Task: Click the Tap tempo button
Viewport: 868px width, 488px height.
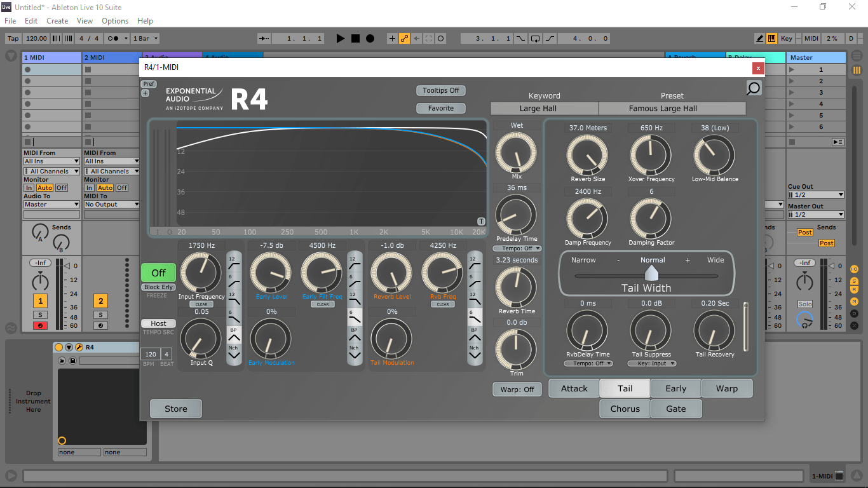Action: click(x=13, y=39)
